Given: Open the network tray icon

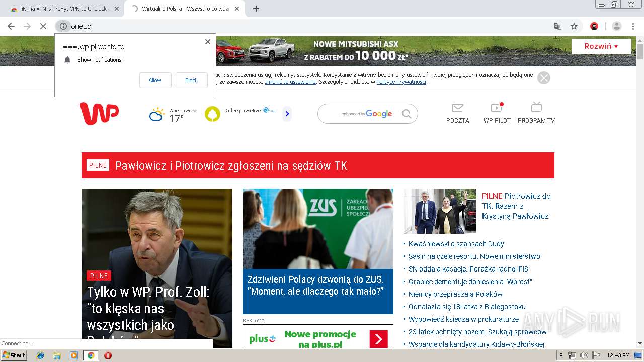Looking at the screenshot, I should 572,355.
